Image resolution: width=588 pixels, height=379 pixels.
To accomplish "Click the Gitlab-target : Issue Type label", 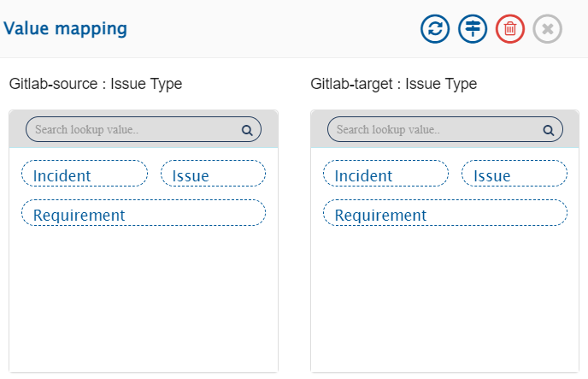I will pos(394,85).
